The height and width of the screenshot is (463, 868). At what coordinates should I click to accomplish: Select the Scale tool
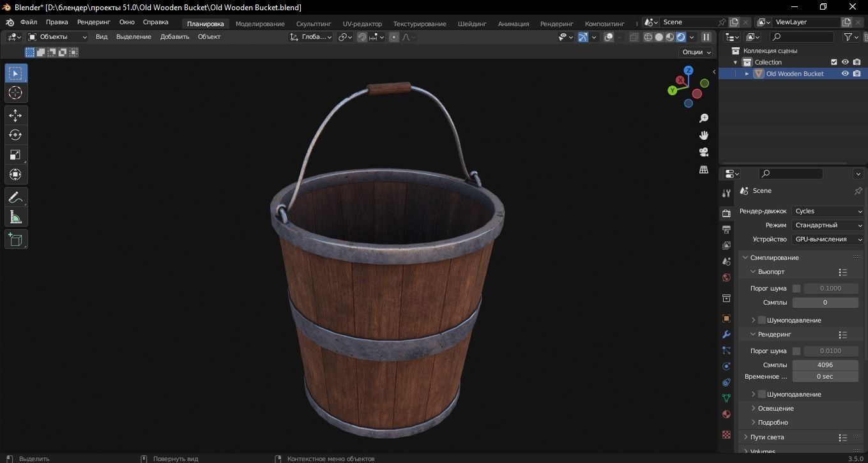pyautogui.click(x=16, y=155)
